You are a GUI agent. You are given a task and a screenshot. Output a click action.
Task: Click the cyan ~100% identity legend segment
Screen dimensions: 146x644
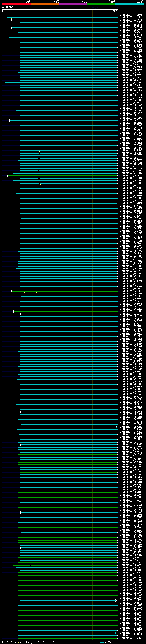pos(130,4)
